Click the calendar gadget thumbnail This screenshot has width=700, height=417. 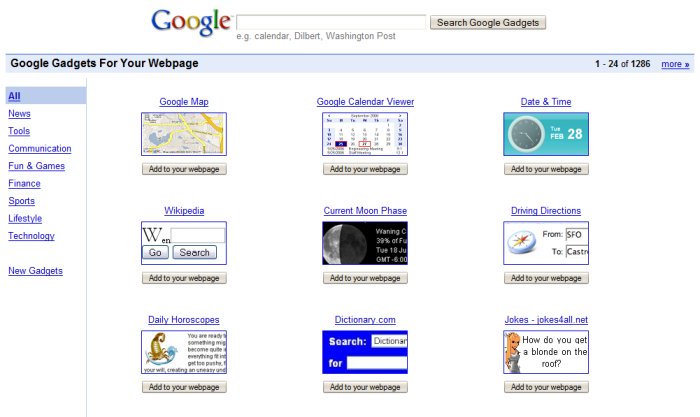click(x=365, y=134)
